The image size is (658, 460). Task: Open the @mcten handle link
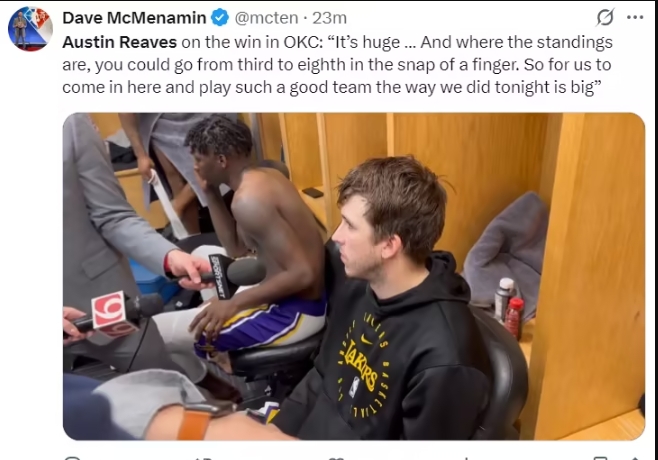(266, 18)
